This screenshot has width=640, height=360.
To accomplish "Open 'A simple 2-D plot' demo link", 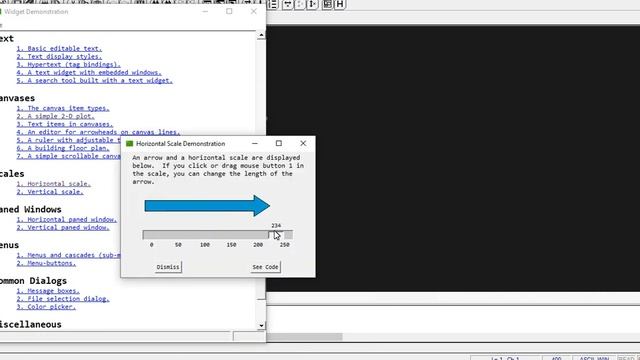I will coord(56,116).
